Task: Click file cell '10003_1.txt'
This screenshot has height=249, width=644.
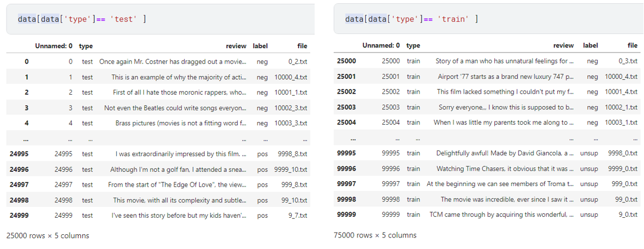Action: point(622,122)
